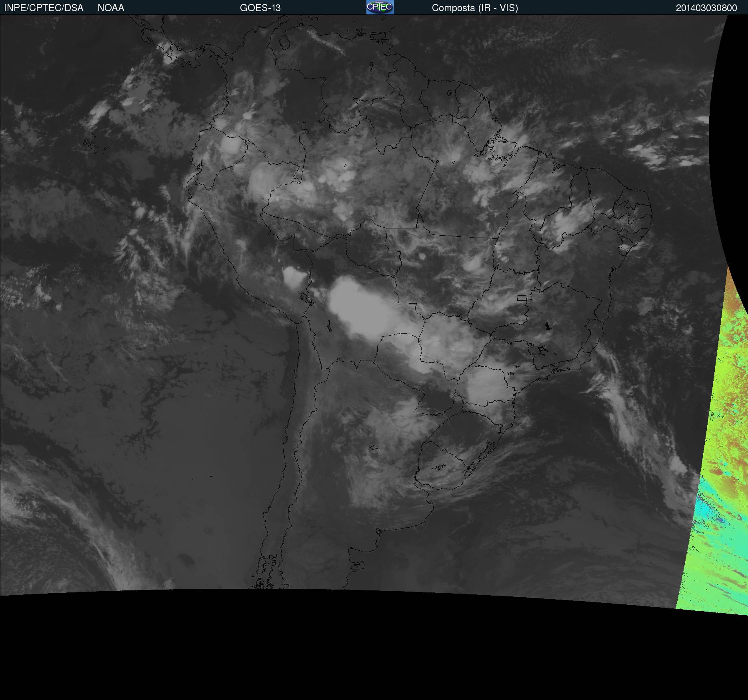This screenshot has height=700, width=748.
Task: Click the 201403030800 timestamp
Action: [706, 8]
